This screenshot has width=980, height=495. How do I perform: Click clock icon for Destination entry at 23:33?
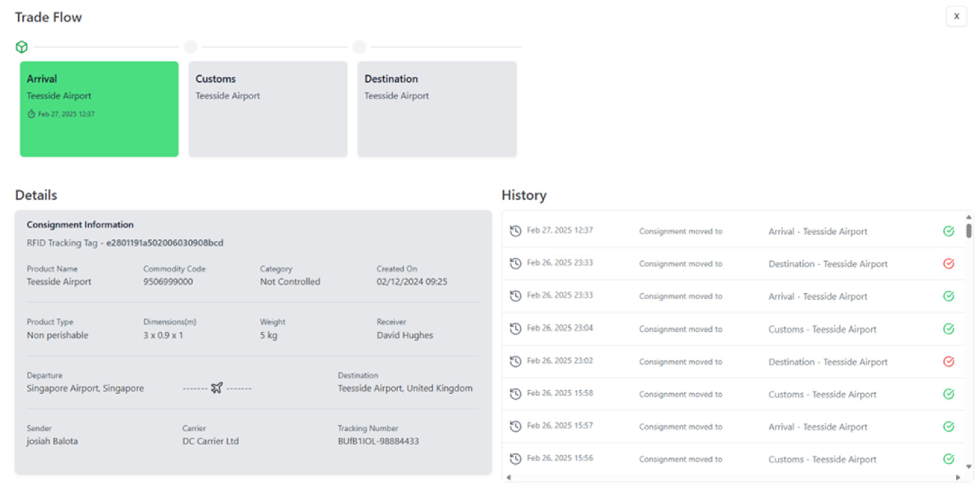coord(515,263)
